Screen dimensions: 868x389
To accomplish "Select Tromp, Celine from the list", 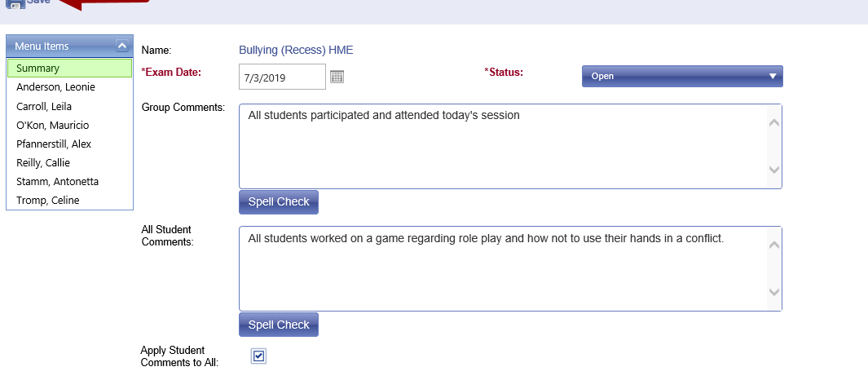I will (47, 200).
